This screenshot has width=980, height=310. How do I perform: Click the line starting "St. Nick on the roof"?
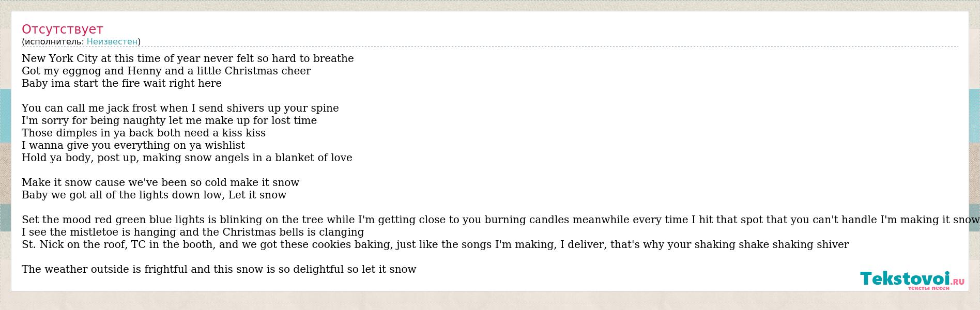click(x=435, y=244)
